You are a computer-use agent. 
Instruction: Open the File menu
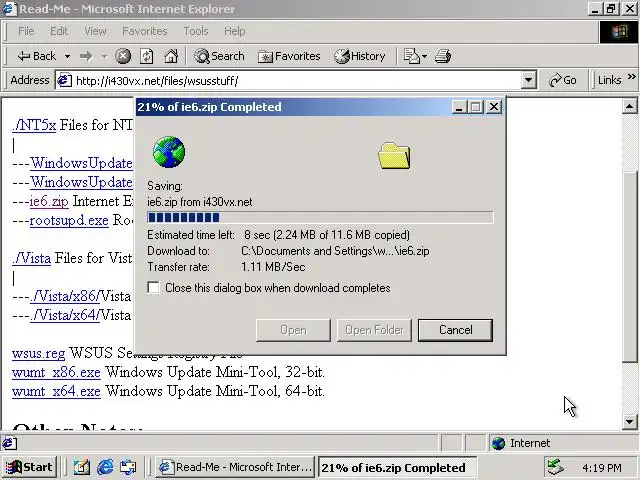coord(26,31)
